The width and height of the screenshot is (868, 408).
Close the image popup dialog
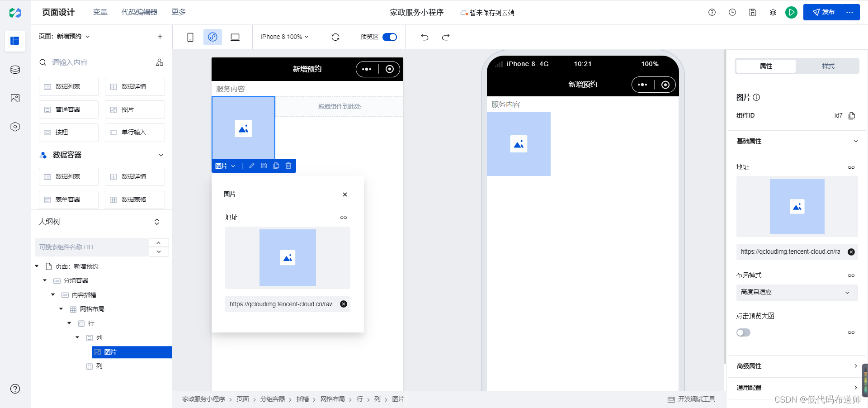(345, 195)
